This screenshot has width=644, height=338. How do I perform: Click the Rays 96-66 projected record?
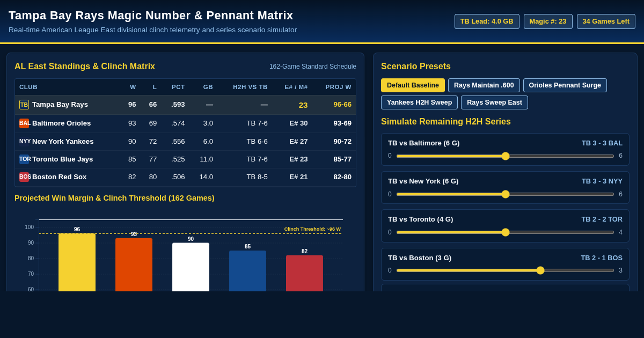(x=342, y=105)
